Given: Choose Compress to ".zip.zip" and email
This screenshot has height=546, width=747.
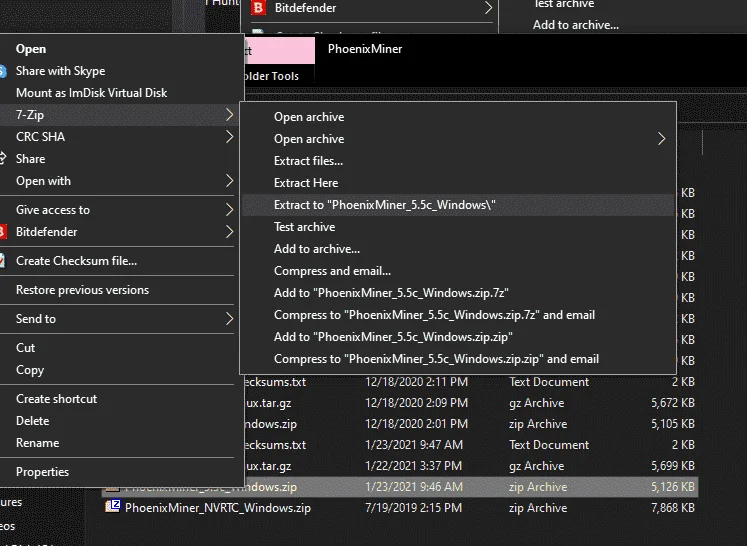Looking at the screenshot, I should pyautogui.click(x=458, y=359).
